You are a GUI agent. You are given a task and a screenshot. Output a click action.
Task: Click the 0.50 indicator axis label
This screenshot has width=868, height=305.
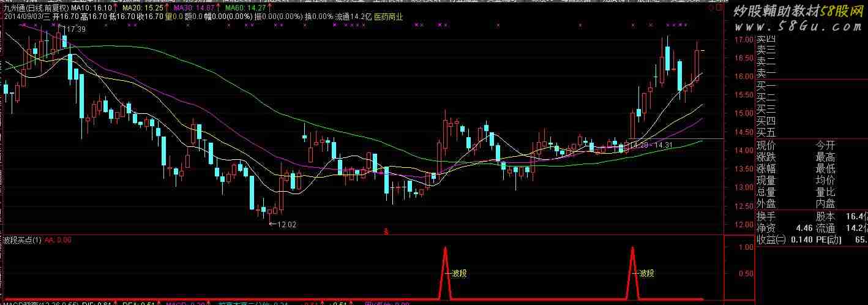pyautogui.click(x=745, y=273)
